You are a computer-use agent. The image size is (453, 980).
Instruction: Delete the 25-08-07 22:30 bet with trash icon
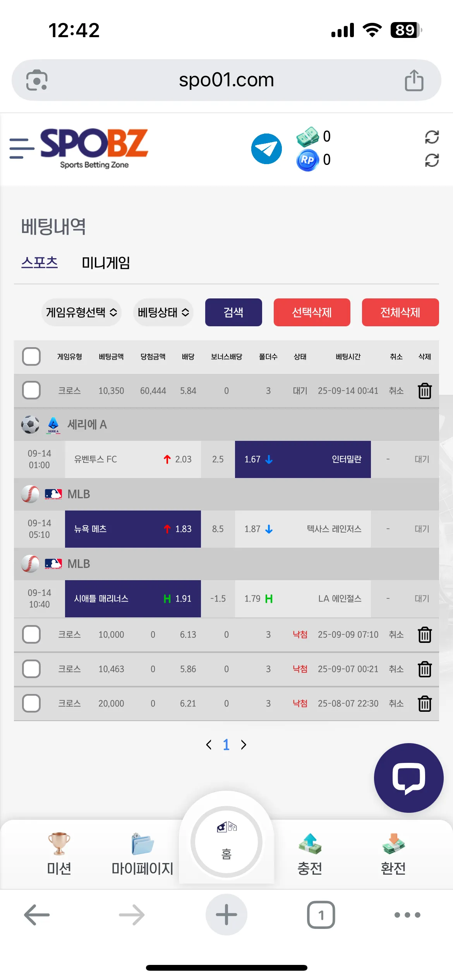tap(425, 703)
